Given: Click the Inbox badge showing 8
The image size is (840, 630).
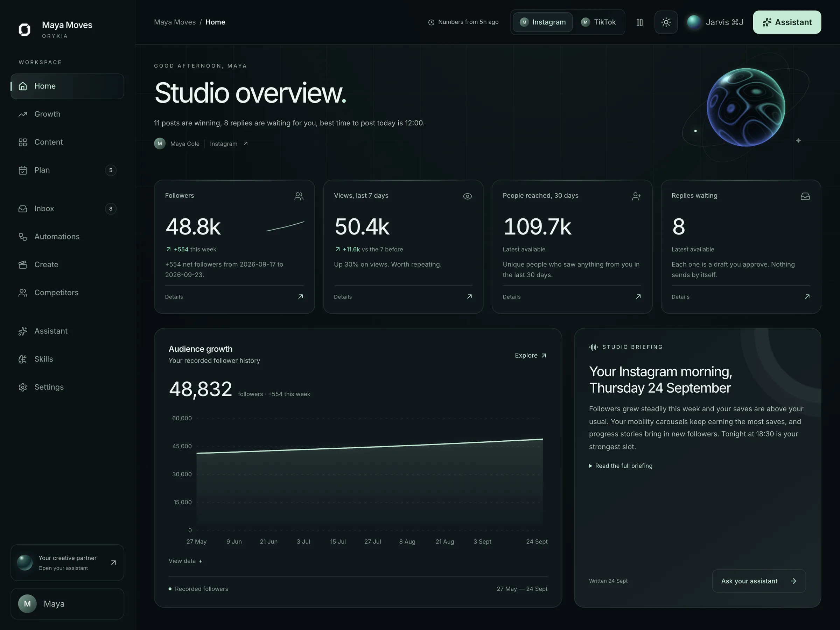Looking at the screenshot, I should point(111,209).
